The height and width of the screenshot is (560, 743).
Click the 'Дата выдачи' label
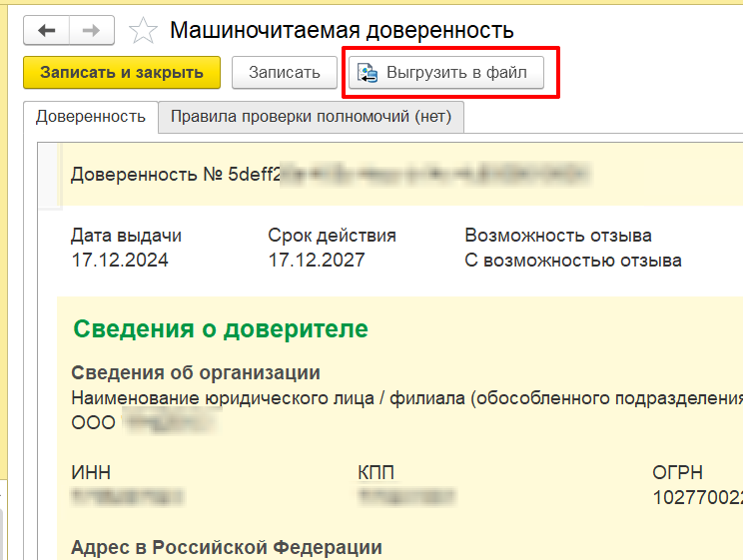tap(126, 236)
